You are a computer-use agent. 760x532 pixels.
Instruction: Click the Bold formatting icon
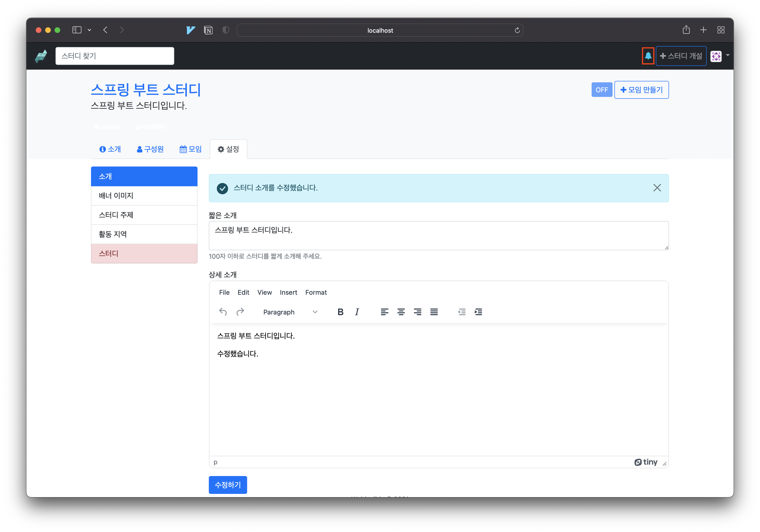pos(340,312)
